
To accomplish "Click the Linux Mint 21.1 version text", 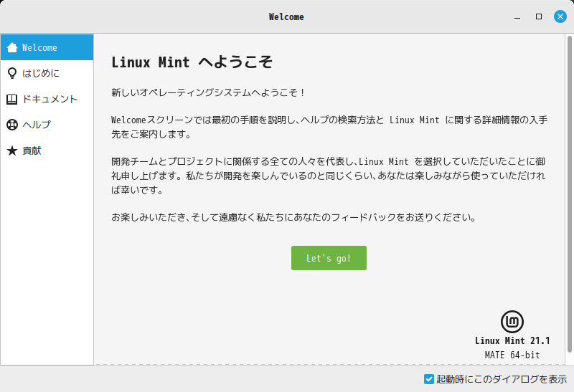I will [x=512, y=341].
